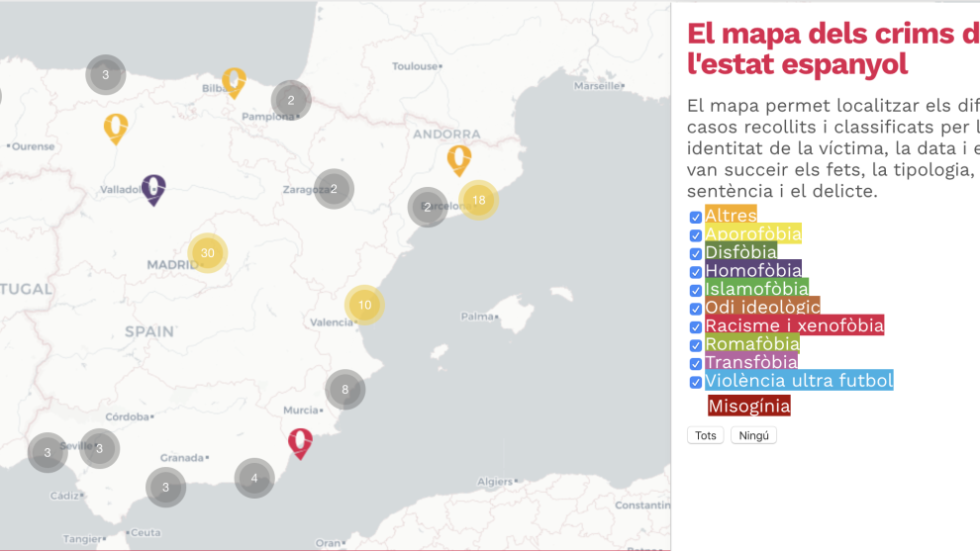Click the Ningú button
This screenshot has width=980, height=551.
click(x=753, y=435)
